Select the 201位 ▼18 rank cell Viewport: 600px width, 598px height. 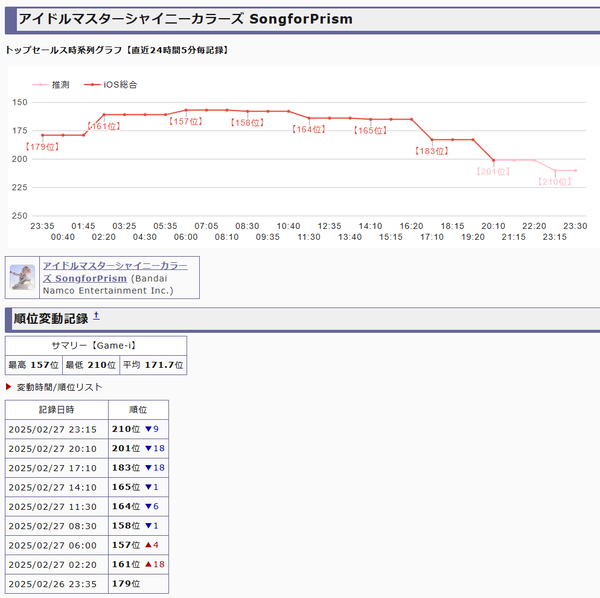tap(139, 448)
